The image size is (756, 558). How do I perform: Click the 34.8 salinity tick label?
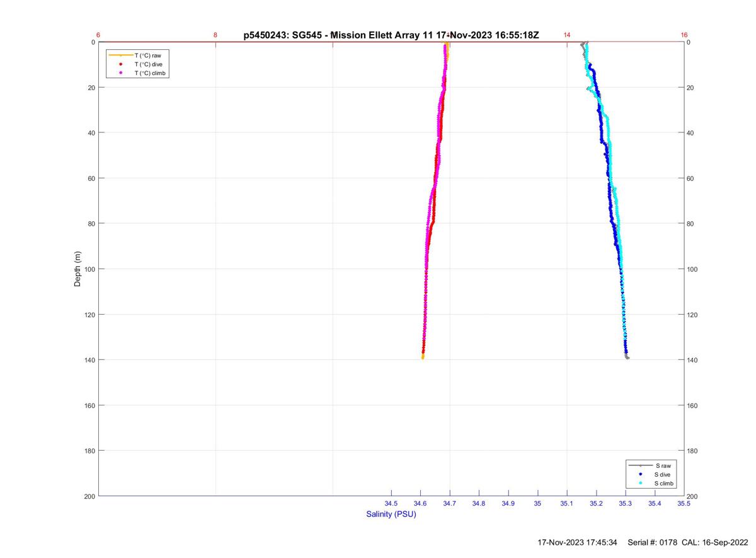(x=479, y=503)
